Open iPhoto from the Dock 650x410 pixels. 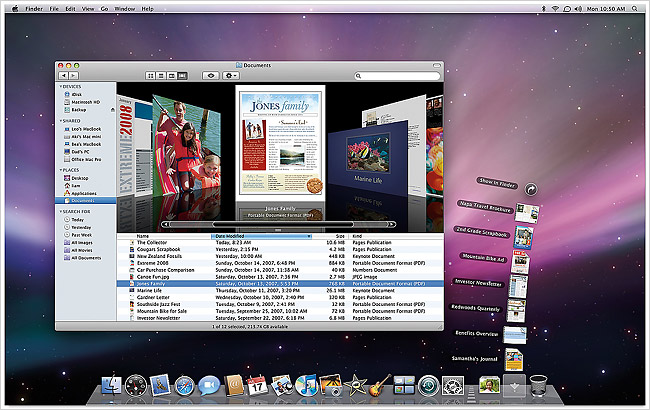click(331, 385)
